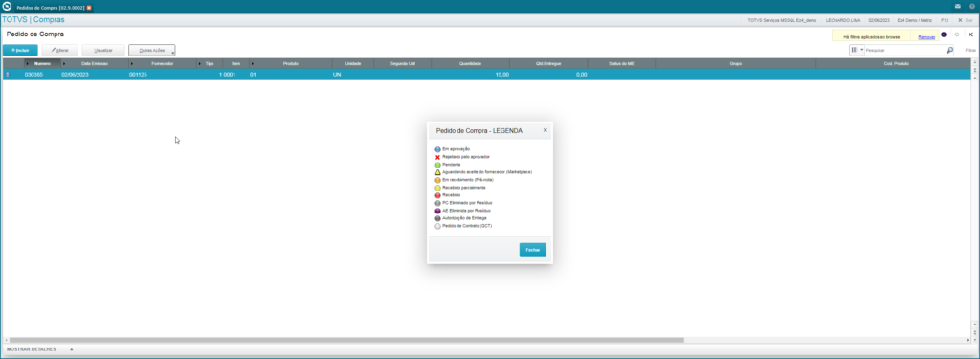
Task: Open the column selector dropdown beside search
Action: [857, 50]
